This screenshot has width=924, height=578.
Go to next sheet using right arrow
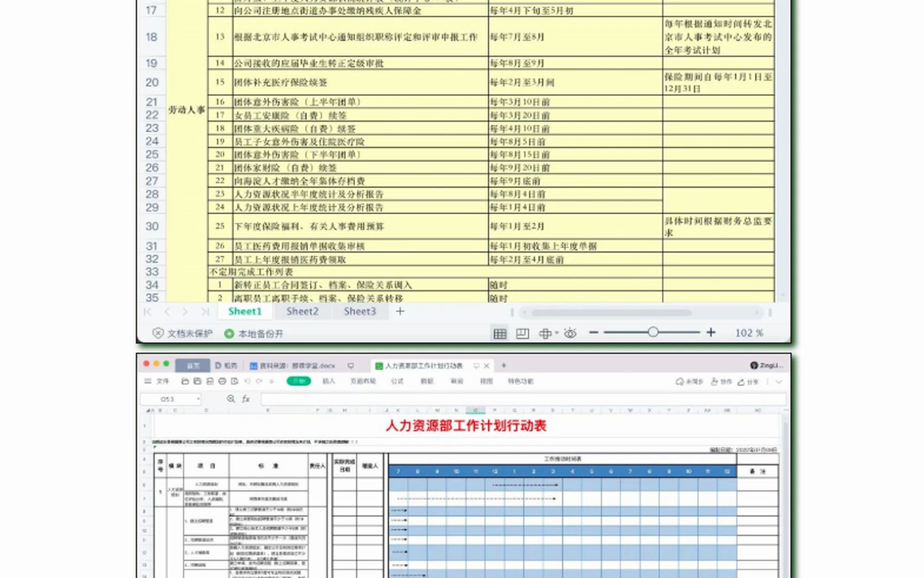click(x=185, y=311)
